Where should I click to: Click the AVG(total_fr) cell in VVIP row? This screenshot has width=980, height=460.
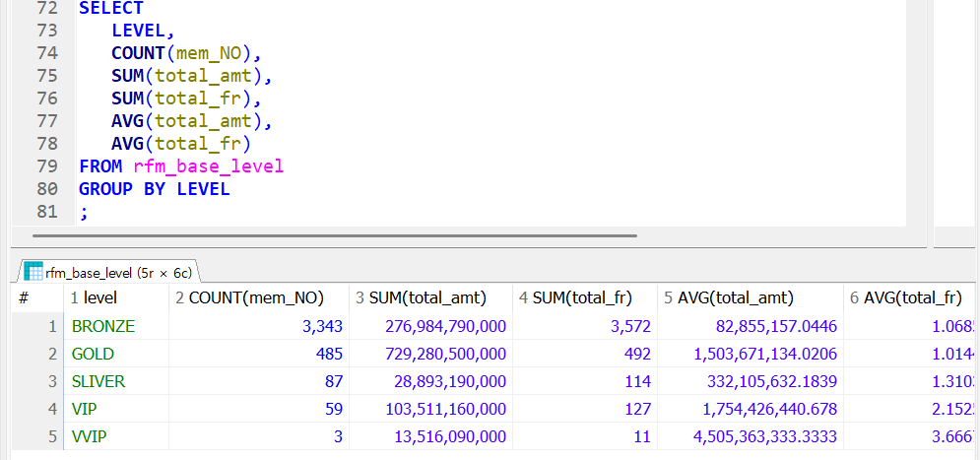click(x=911, y=436)
